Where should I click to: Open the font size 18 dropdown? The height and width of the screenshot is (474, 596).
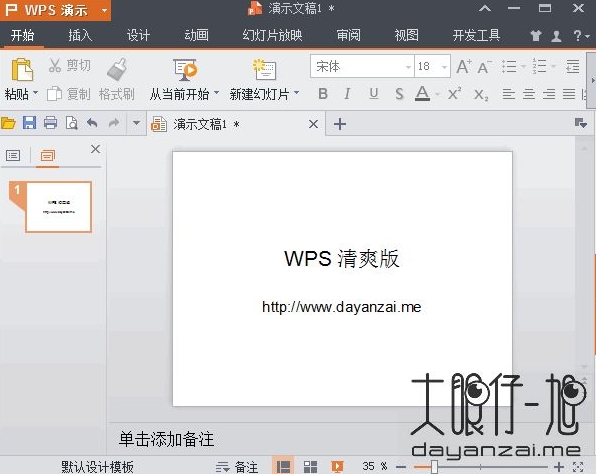[x=444, y=67]
